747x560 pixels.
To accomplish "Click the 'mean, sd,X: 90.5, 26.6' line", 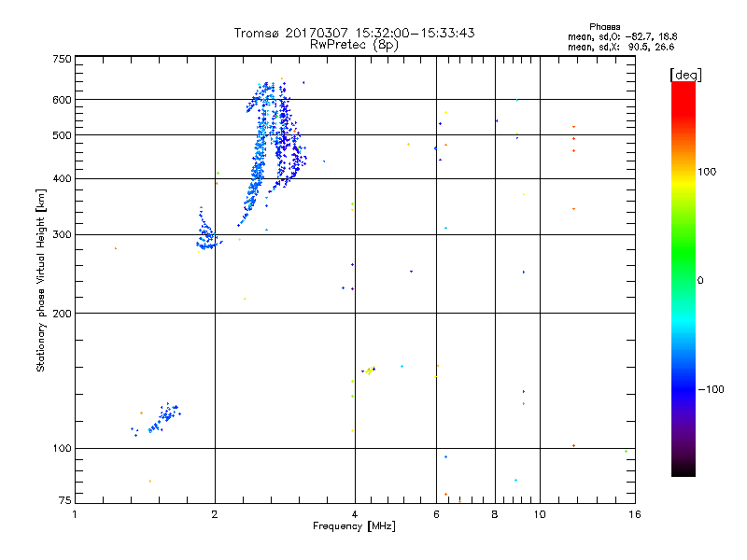I will click(621, 47).
